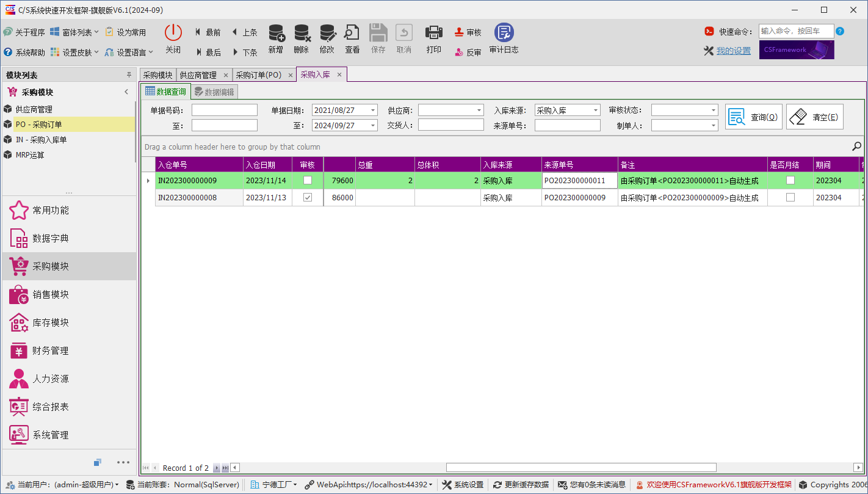The height and width of the screenshot is (494, 868).
Task: Open end date 2024/09/27 dropdown
Action: pos(373,125)
